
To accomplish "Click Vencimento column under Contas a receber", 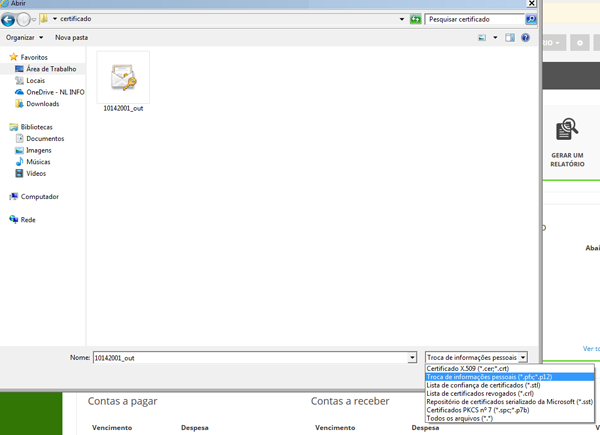I will (x=335, y=428).
